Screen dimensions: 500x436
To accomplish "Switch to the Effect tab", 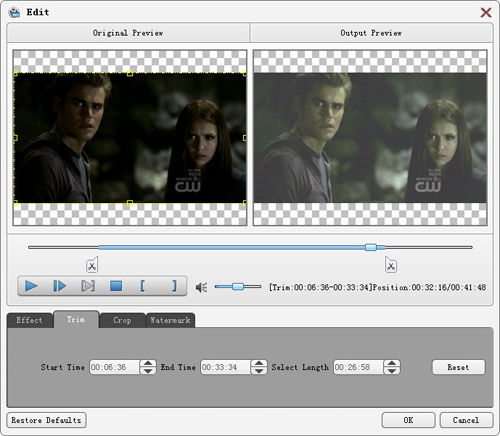I will [x=30, y=320].
